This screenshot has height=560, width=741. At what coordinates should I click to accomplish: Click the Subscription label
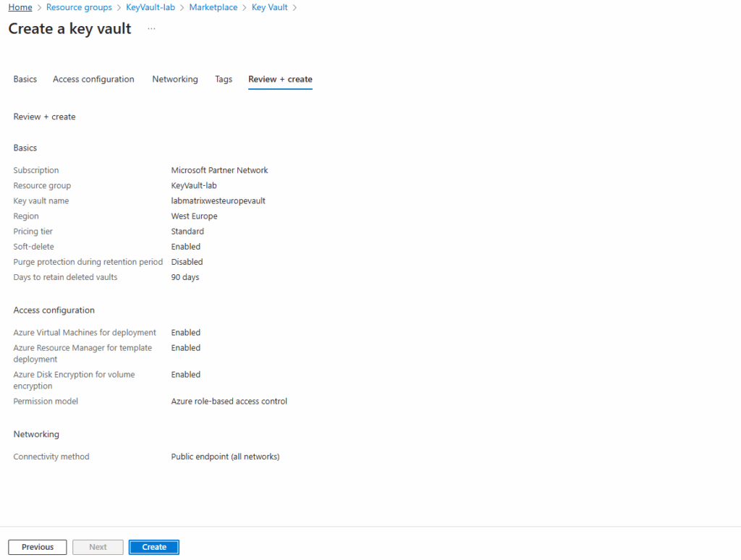(x=36, y=170)
